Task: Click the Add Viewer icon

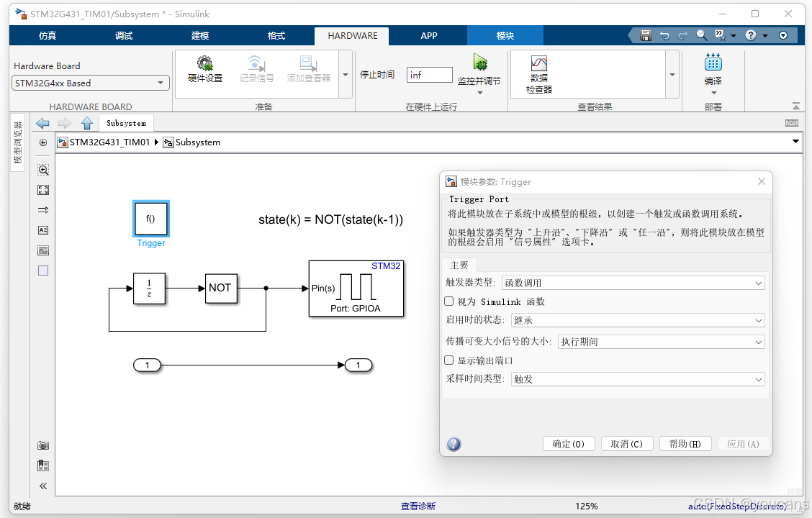Action: click(x=308, y=63)
